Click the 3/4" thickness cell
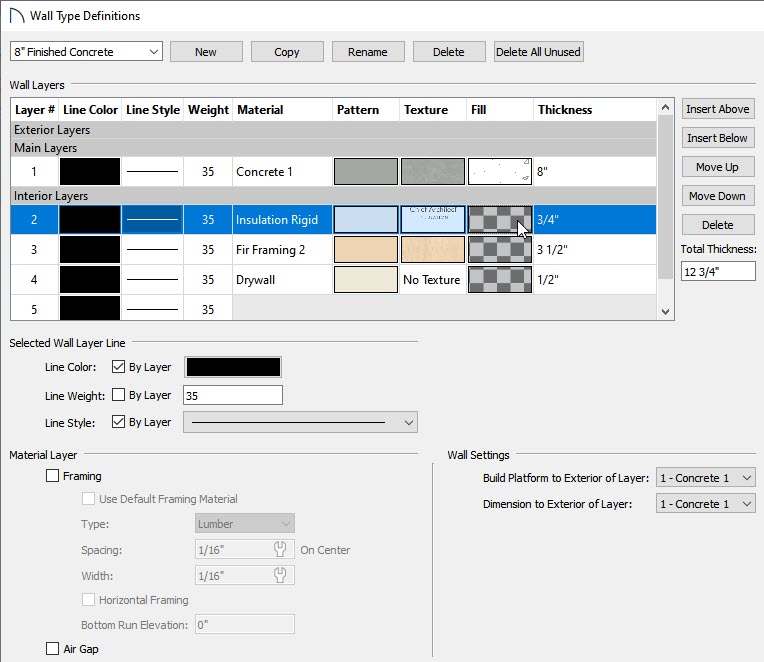 coord(595,220)
